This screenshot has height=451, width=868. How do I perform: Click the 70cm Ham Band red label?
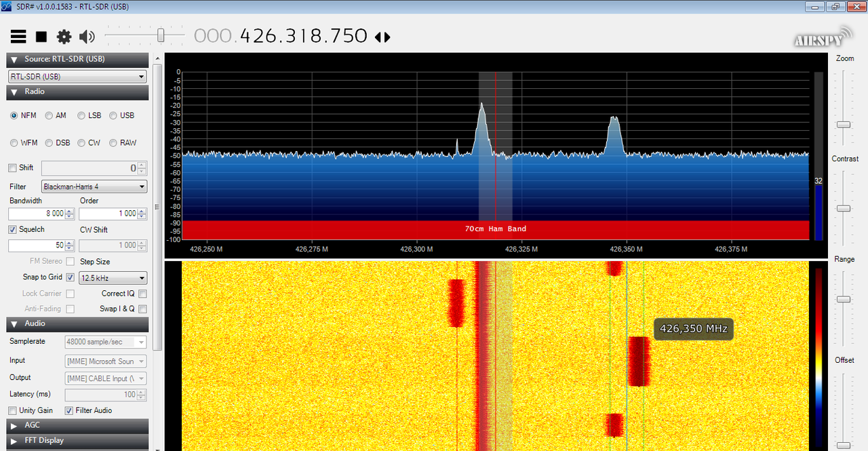click(x=496, y=229)
